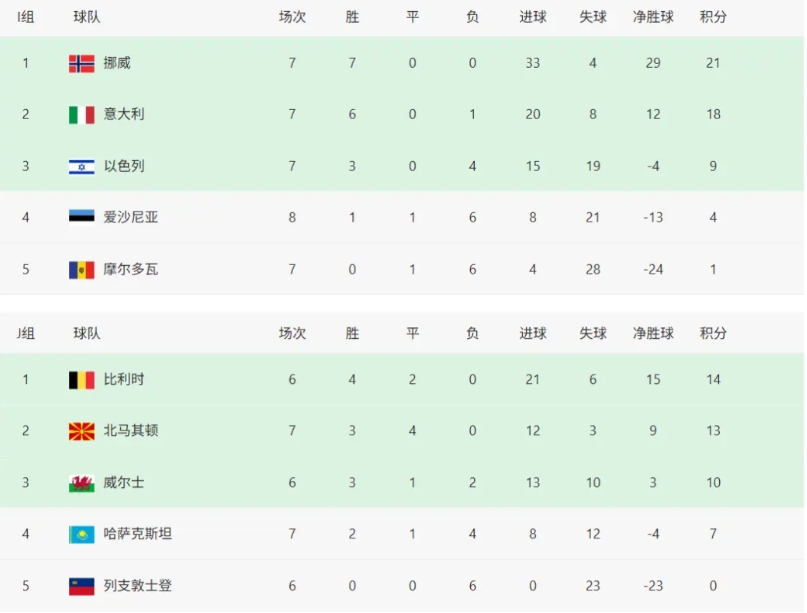The image size is (807, 613).
Task: Select team name 哈萨克斯坦
Action: (138, 534)
